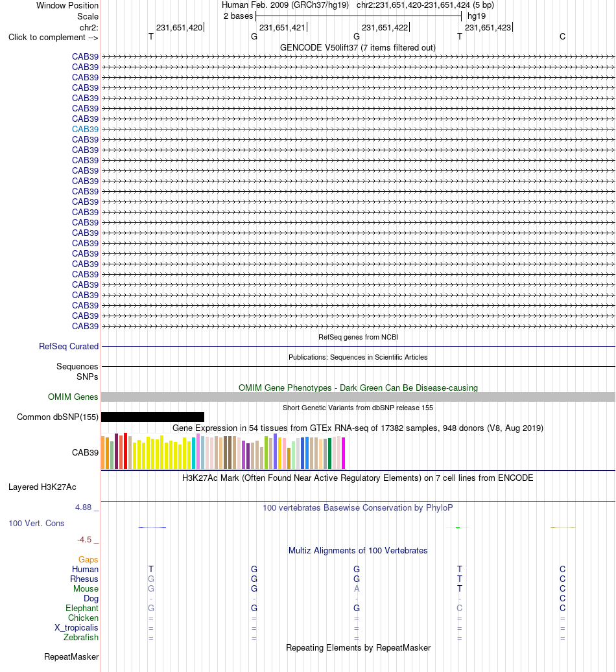
Task: Click the chr2:231,651,420-231,651,424 (5 bp) position text
Action: pos(425,5)
